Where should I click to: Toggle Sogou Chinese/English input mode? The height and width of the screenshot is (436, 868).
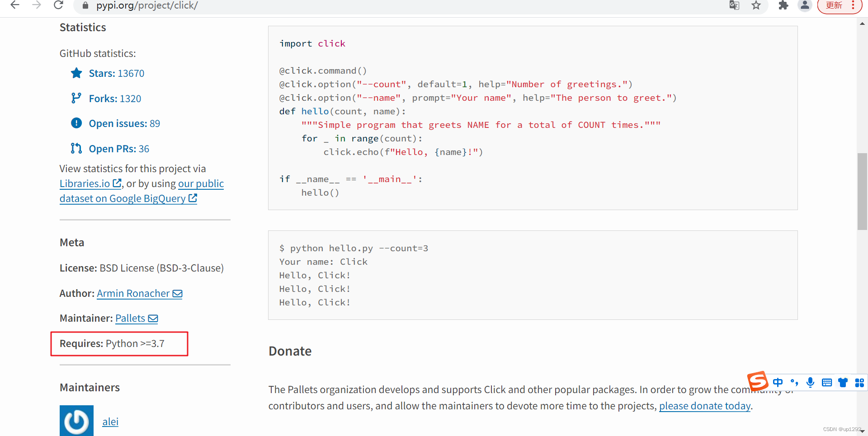pyautogui.click(x=778, y=383)
